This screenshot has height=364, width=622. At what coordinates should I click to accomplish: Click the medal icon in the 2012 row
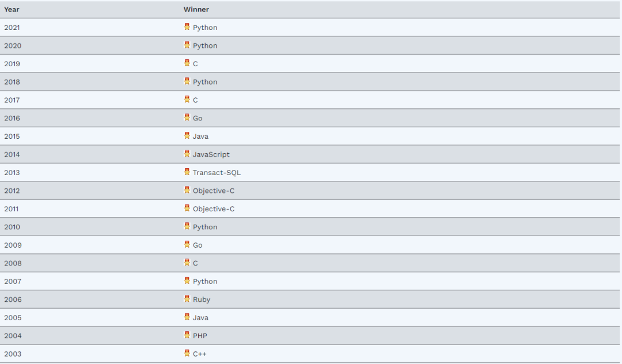click(x=187, y=190)
